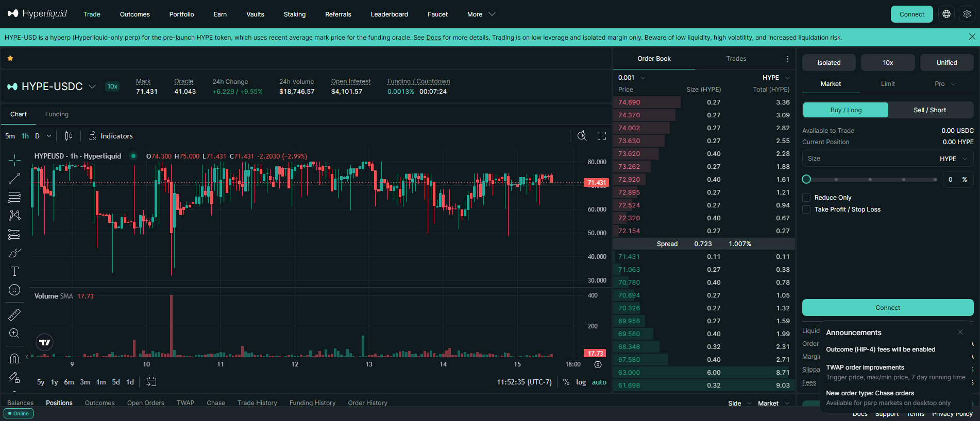Image resolution: width=980 pixels, height=421 pixels.
Task: Enter fullscreen chart mode
Action: (601, 136)
